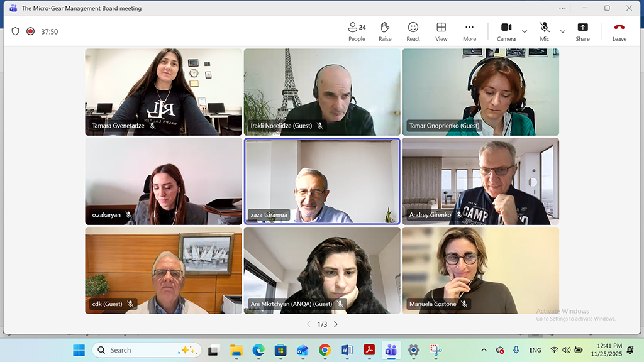Expand the Mic options dropdown arrow
The image size is (644, 362).
[x=562, y=31]
